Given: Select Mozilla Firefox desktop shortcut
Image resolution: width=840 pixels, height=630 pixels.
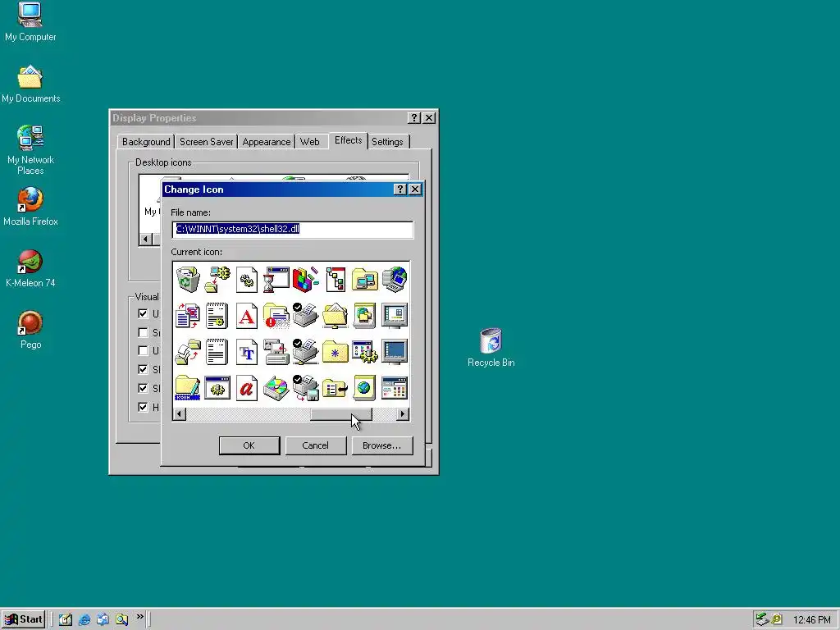Looking at the screenshot, I should 30,207.
